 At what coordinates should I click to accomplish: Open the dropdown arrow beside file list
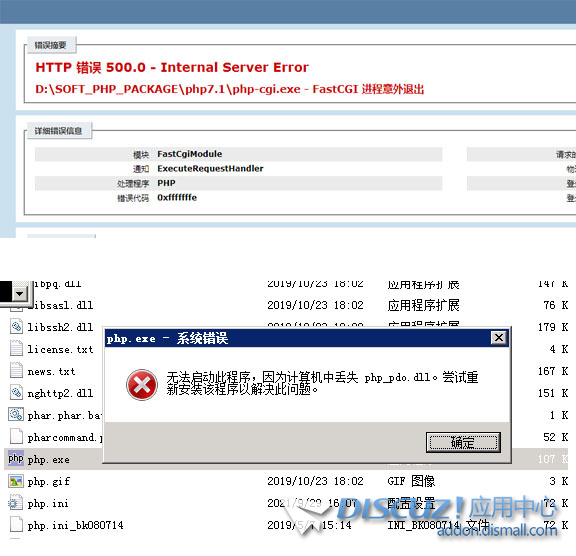point(20,293)
